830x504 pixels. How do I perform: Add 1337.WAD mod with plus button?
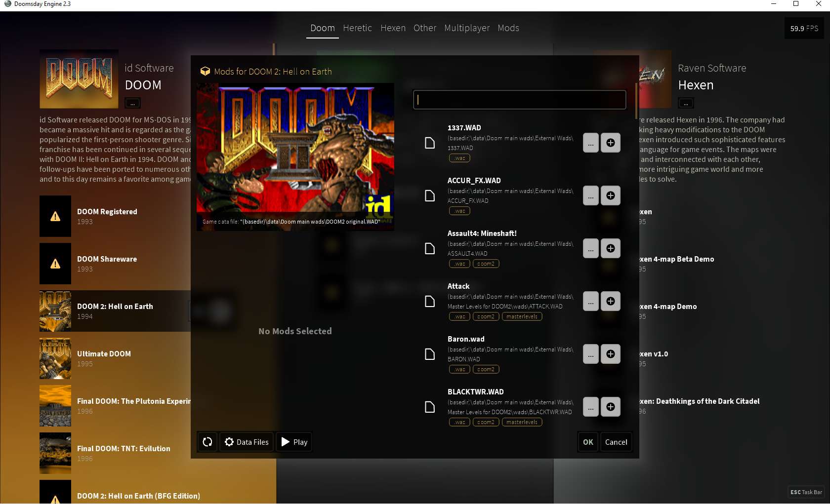point(611,143)
